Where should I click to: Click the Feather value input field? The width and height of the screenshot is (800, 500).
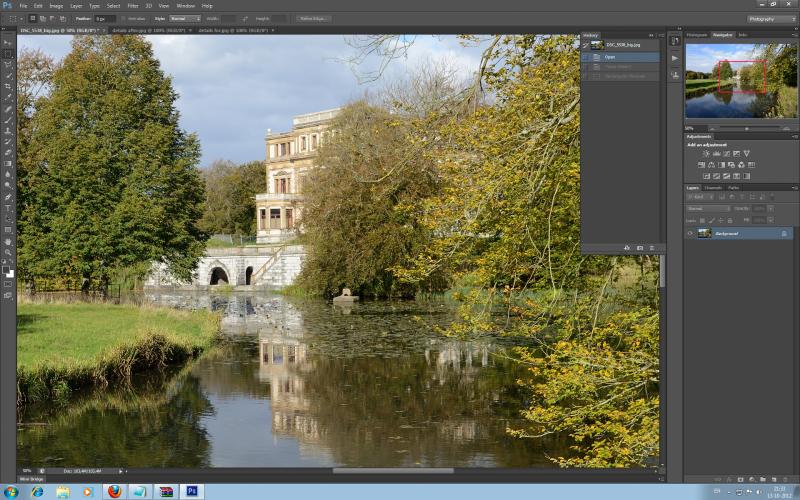(105, 19)
